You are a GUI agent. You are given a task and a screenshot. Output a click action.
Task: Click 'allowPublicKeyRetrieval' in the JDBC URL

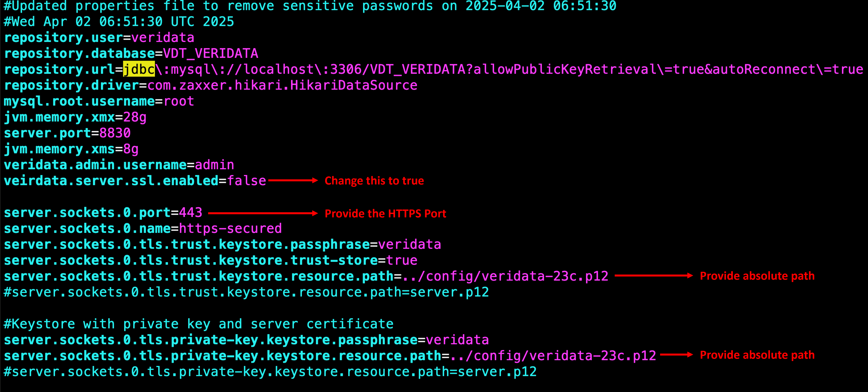565,69
